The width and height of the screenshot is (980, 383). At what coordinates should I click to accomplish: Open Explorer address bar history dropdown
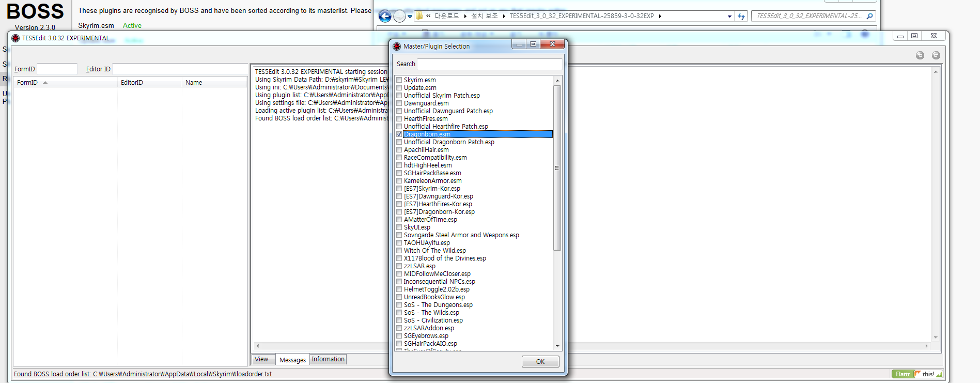729,16
